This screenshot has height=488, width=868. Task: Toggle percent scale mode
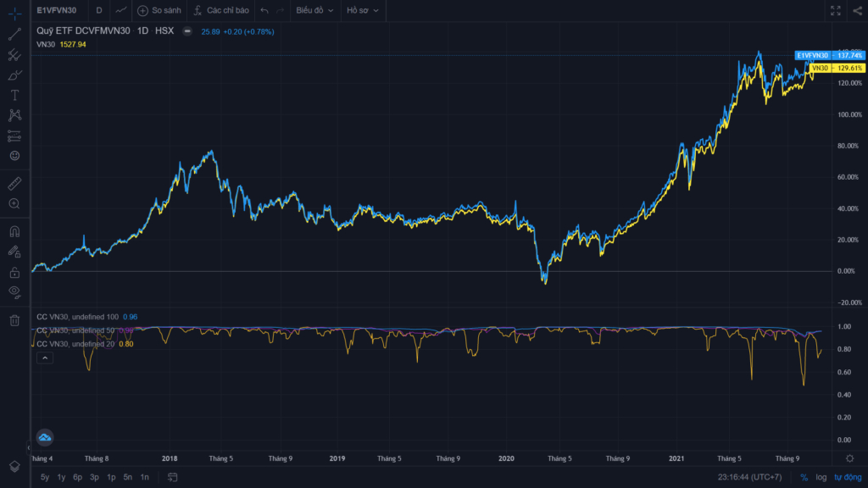(804, 477)
